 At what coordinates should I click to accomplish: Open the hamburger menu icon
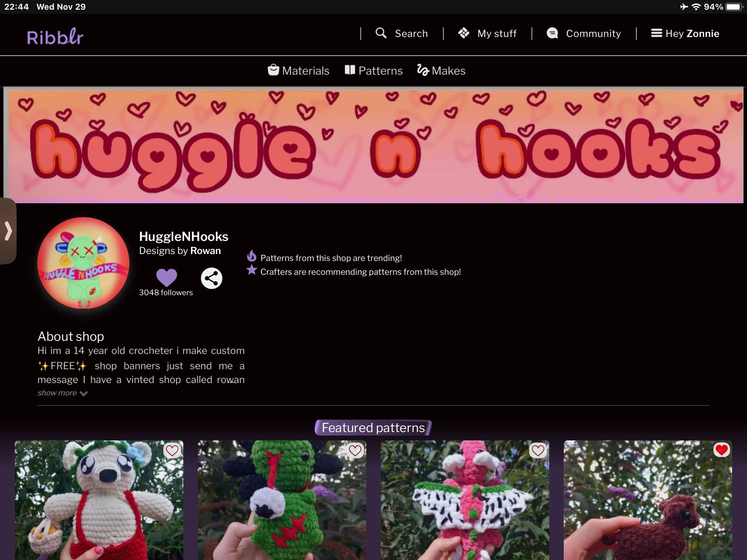(x=656, y=33)
